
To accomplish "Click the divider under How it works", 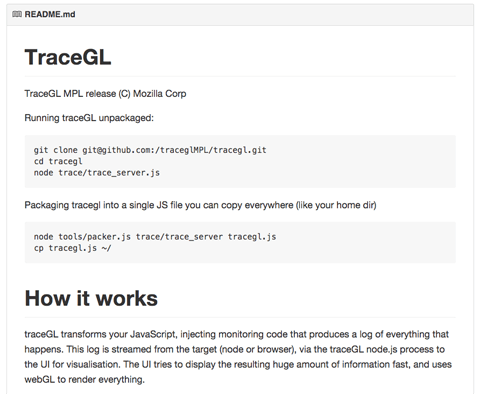I will point(240,317).
